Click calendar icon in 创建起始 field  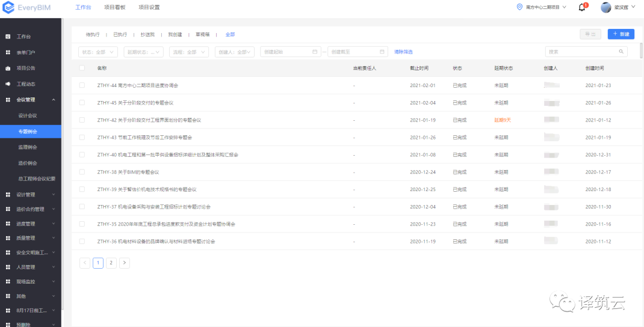315,52
